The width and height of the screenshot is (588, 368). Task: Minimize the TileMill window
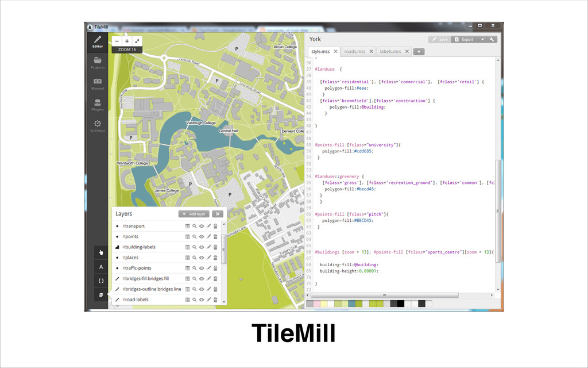pos(470,25)
